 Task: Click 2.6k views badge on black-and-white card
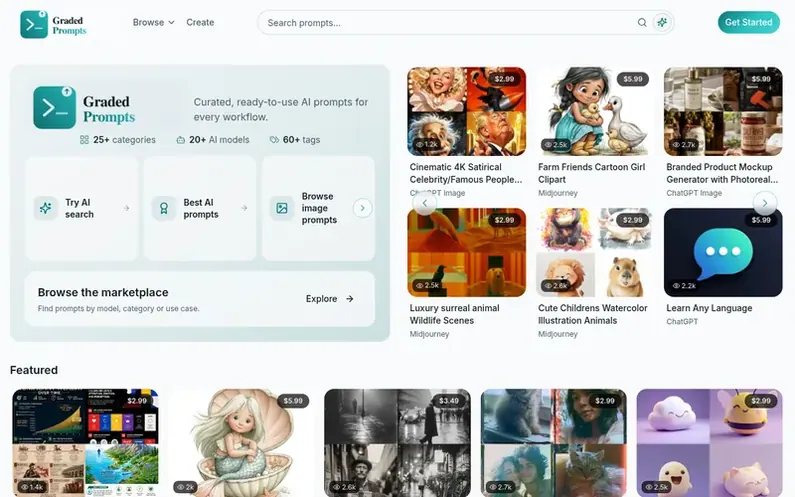(x=345, y=487)
